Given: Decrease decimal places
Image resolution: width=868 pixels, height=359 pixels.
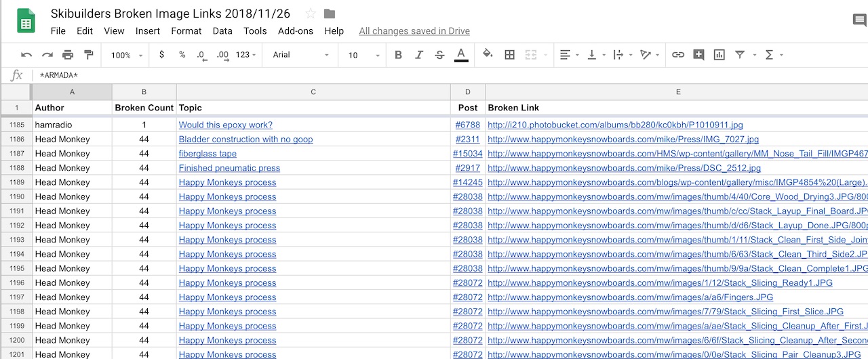Looking at the screenshot, I should pyautogui.click(x=201, y=55).
